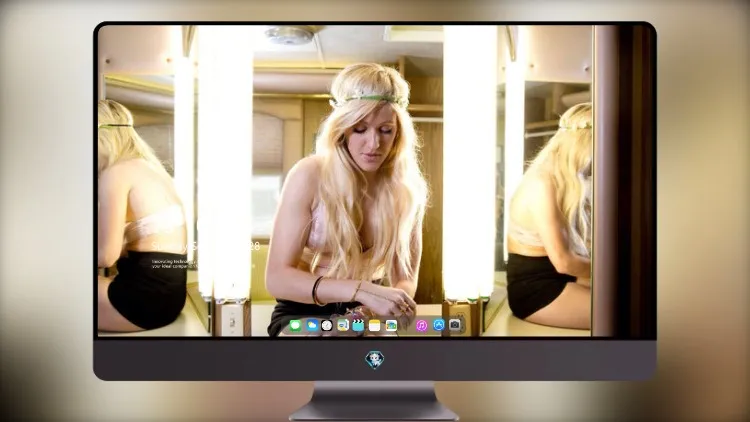Open the green Messages app in dock
The width and height of the screenshot is (750, 422).
point(296,326)
